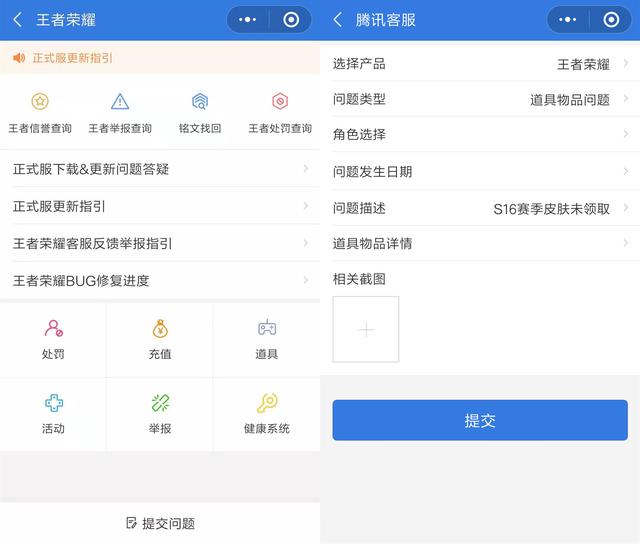Select the 健康系统 key icon
This screenshot has height=544, width=640.
coord(267,403)
